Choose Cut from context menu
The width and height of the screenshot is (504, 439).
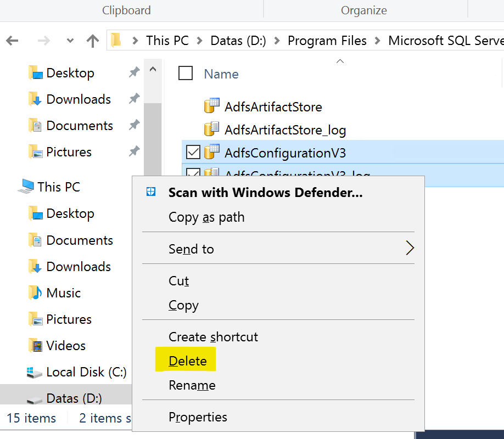coord(179,281)
